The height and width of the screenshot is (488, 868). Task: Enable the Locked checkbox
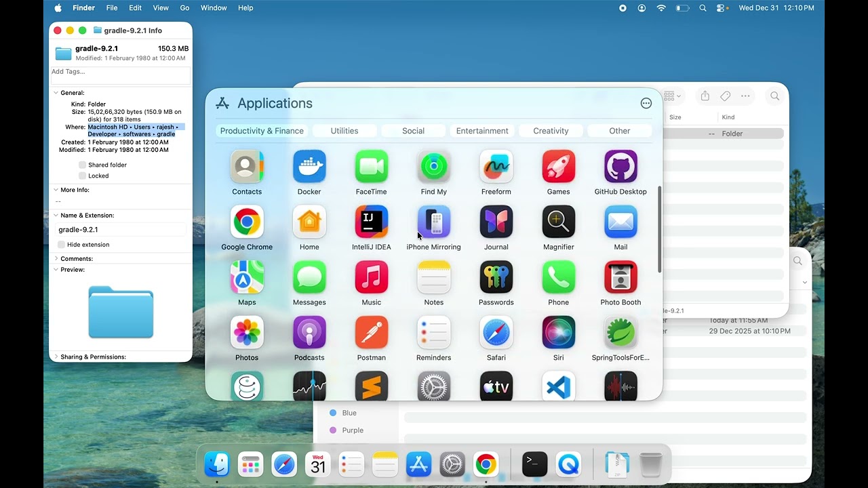[x=82, y=176]
